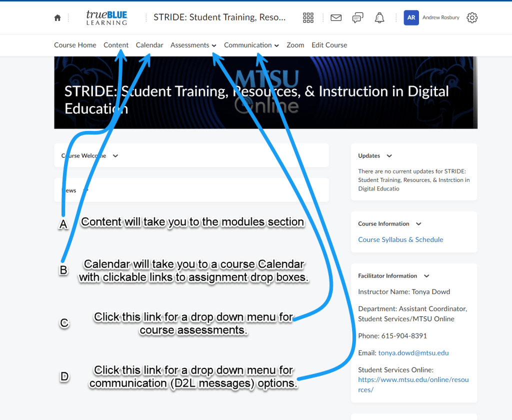Select Zoom in the navbar
This screenshot has height=420, width=512.
[x=295, y=45]
